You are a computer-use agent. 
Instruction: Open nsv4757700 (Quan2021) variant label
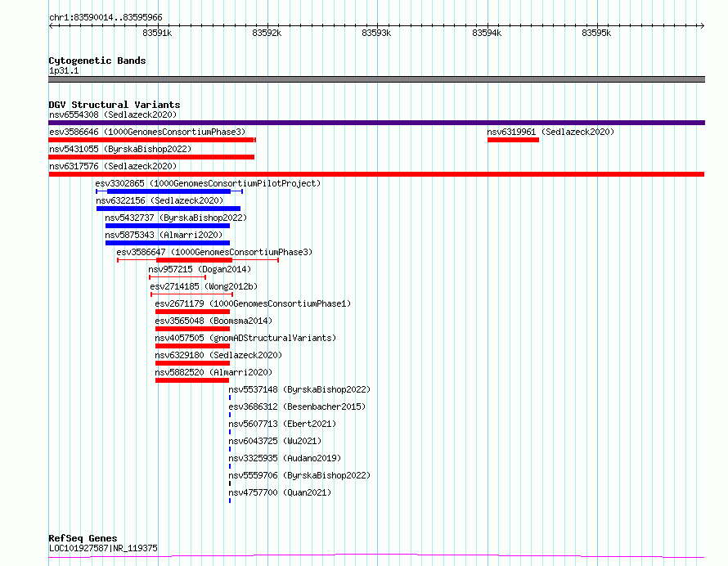(x=280, y=492)
